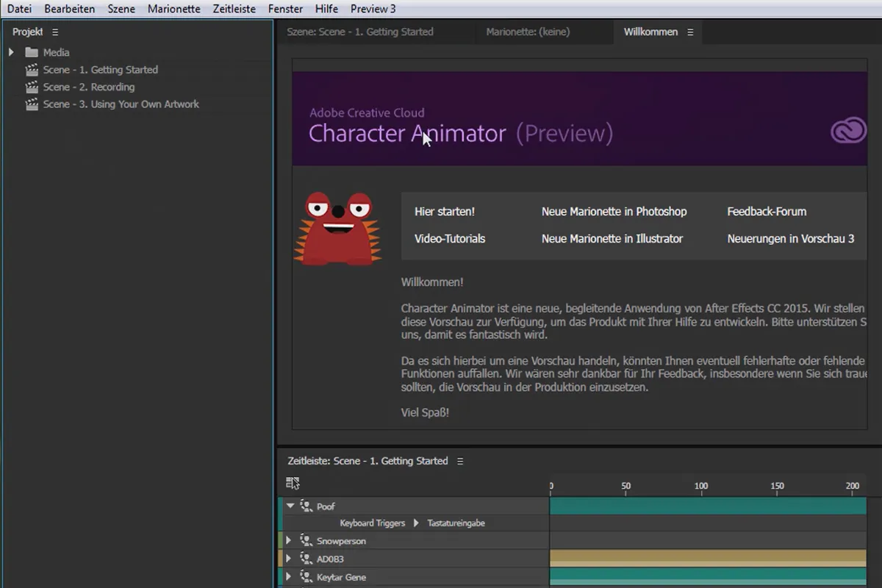Click Neue Marionette in Photoshop link

click(614, 212)
